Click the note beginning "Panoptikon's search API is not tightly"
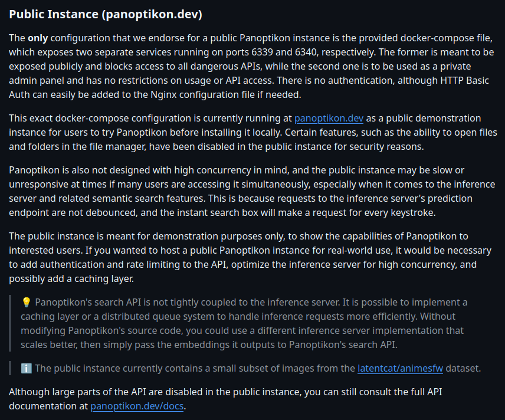The image size is (505, 420). pos(244,323)
